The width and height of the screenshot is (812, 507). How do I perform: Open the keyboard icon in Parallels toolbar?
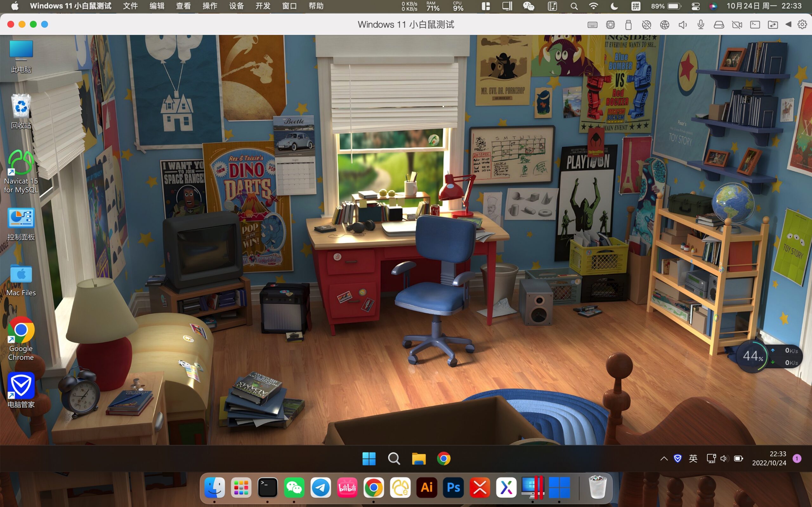click(592, 25)
